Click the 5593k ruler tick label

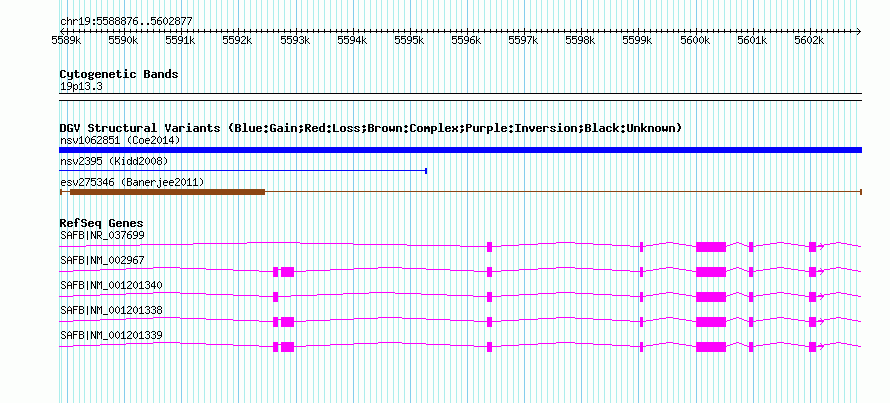pos(296,40)
